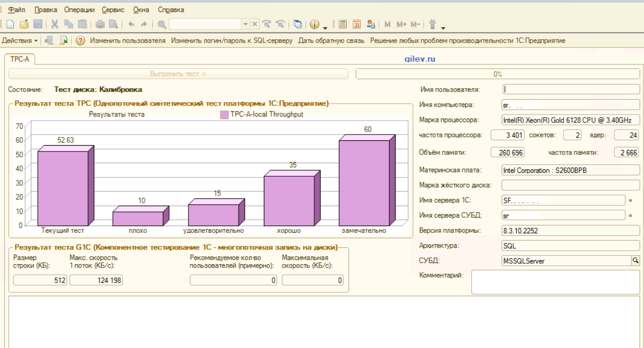
Task: Click the TPC-A-local Throughput legend swatch
Action: click(224, 115)
